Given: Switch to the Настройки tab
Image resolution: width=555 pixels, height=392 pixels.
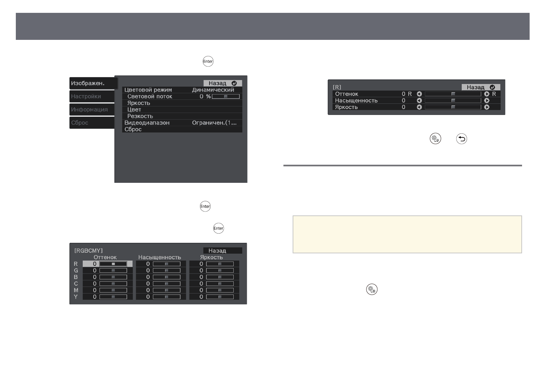Looking at the screenshot, I should tap(92, 97).
